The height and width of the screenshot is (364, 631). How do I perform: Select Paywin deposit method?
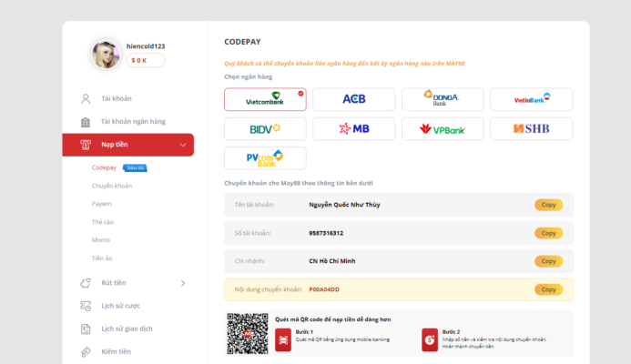[101, 204]
